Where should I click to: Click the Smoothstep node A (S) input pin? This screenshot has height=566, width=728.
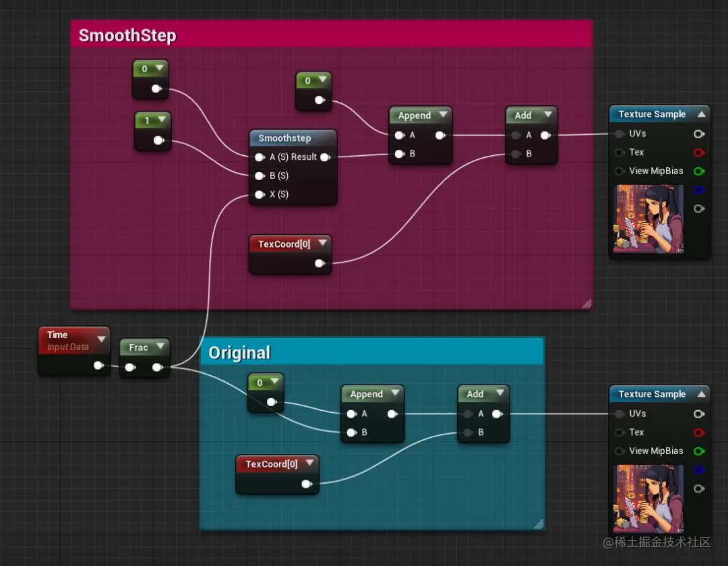pos(260,157)
